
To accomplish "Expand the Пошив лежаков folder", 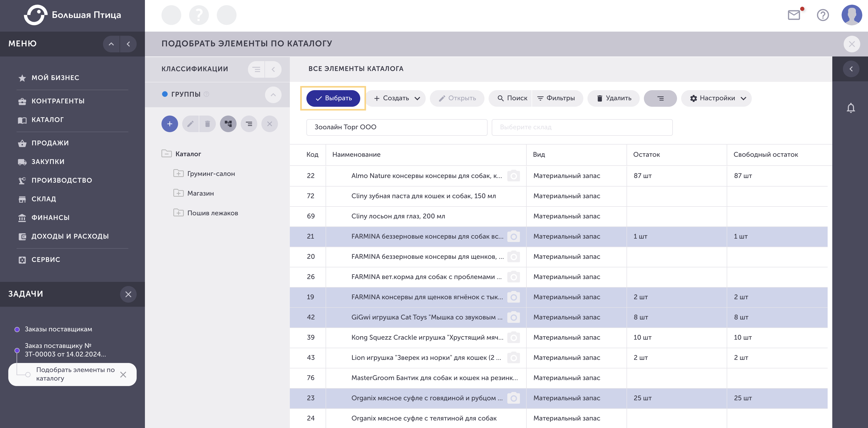I will [178, 213].
